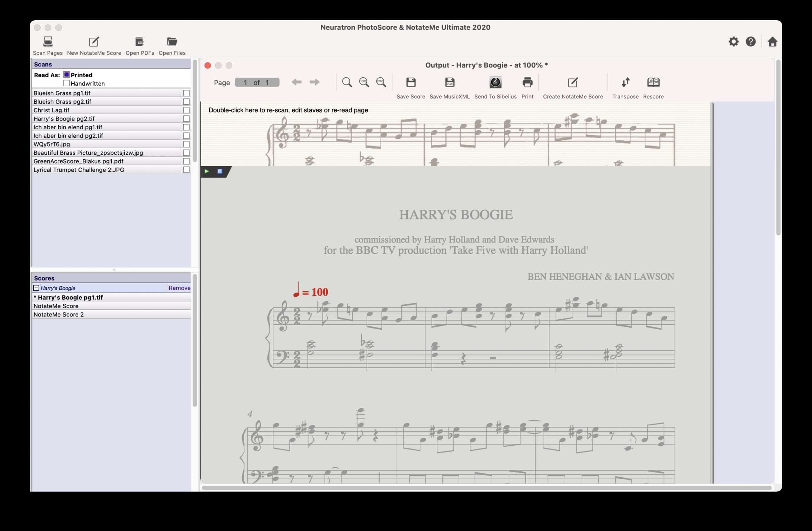Open the Transpose tool
812x531 pixels.
coord(625,87)
